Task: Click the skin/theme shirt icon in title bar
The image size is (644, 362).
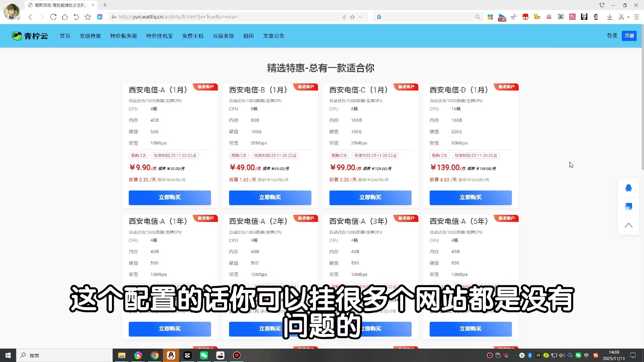Action: [602, 5]
